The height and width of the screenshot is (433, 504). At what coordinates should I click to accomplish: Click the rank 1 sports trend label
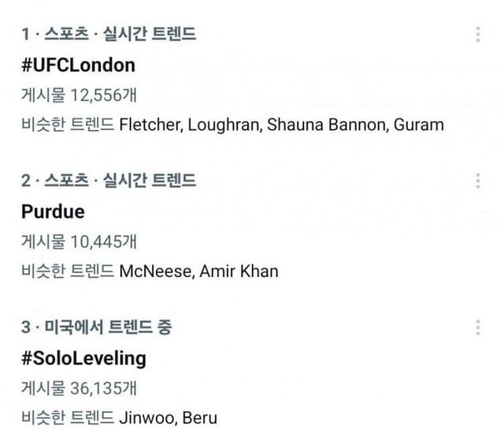[109, 34]
